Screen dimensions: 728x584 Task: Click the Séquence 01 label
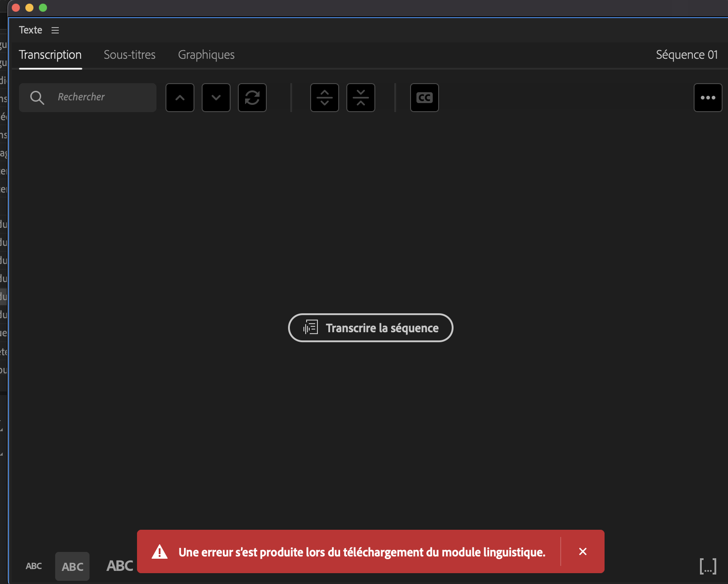click(x=686, y=55)
